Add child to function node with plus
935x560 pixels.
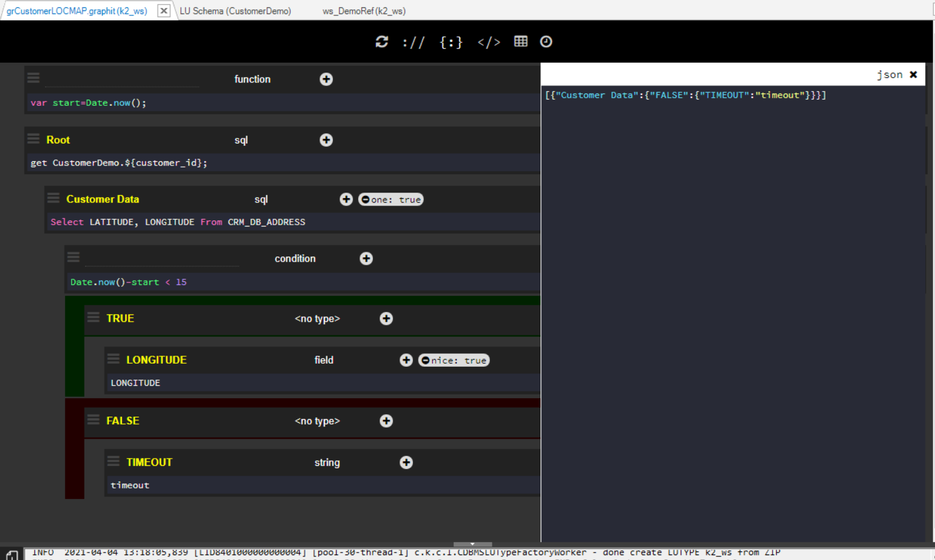(x=326, y=79)
